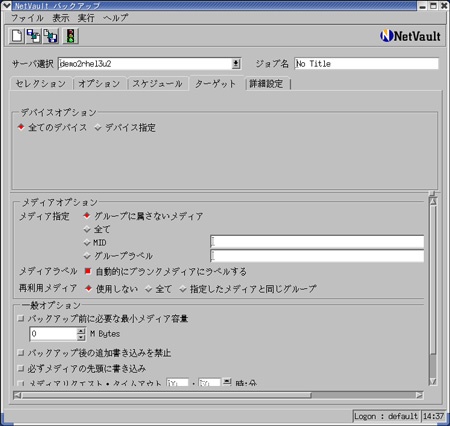Image resolution: width=450 pixels, height=426 pixels.
Task: Switch to the スケジュール tab
Action: pos(157,83)
